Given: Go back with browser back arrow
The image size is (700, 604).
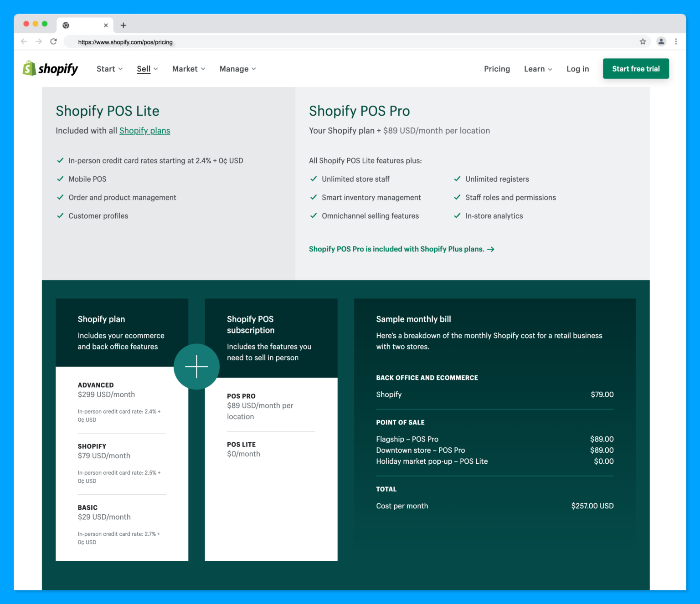Looking at the screenshot, I should click(24, 41).
